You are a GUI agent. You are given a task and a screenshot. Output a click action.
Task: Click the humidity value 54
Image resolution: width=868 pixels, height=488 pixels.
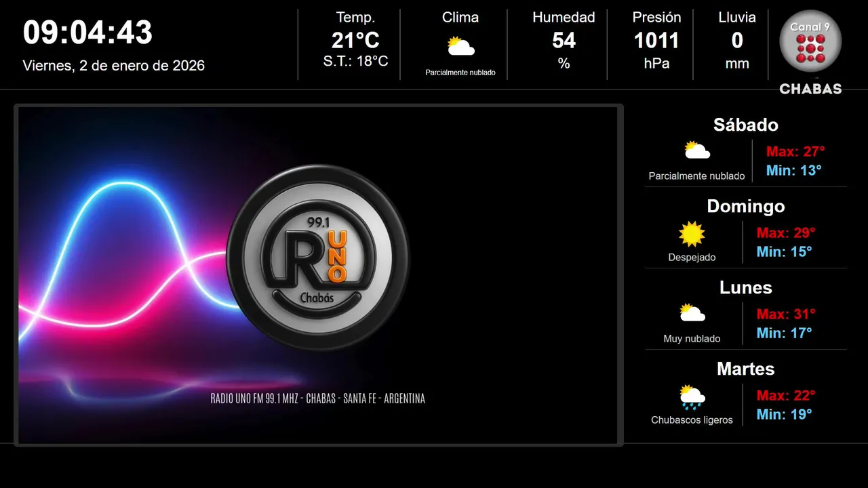pos(564,41)
